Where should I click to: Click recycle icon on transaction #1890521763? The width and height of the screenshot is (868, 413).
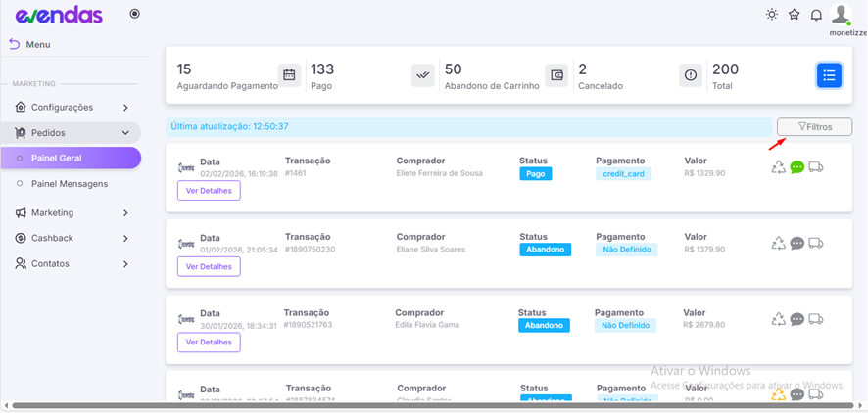point(779,319)
